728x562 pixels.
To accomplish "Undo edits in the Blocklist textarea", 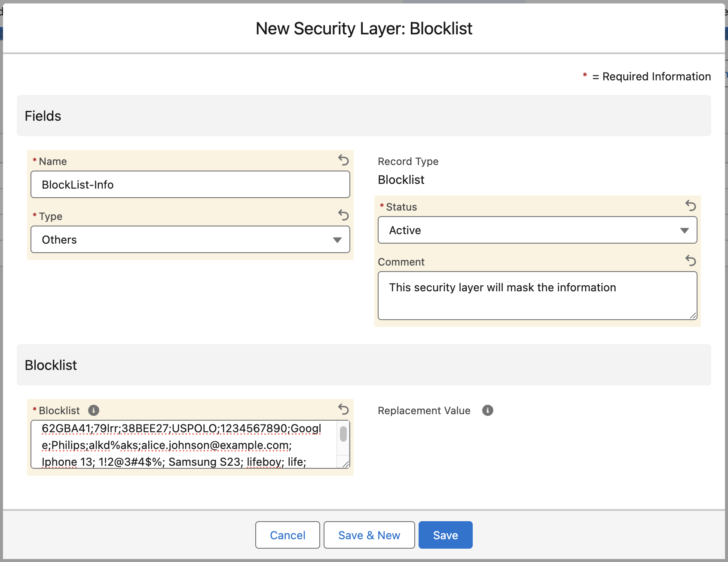I will coord(343,409).
